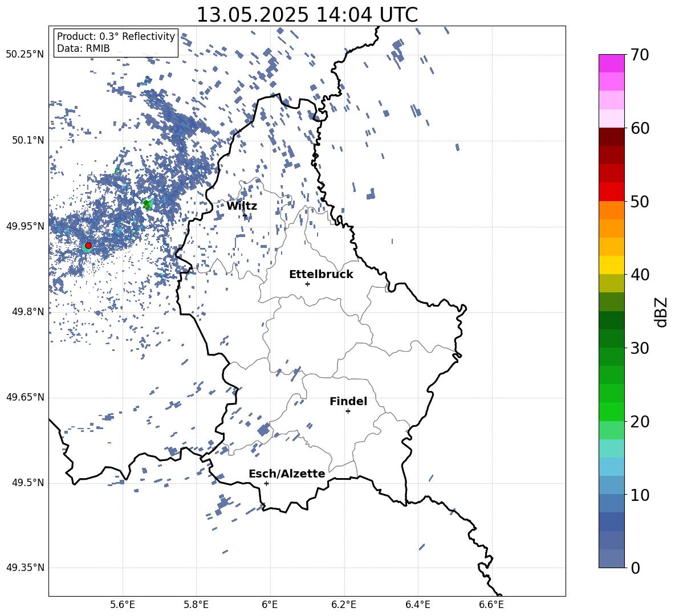Click the 49.65°N latitude label
Image resolution: width=675 pixels, height=616 pixels.
(25, 397)
